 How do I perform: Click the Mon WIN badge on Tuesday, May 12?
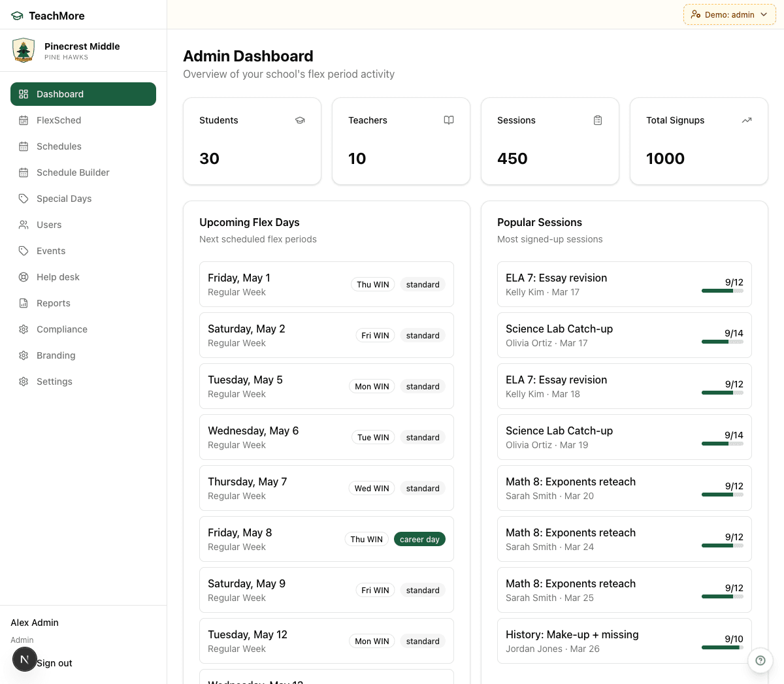pos(372,642)
